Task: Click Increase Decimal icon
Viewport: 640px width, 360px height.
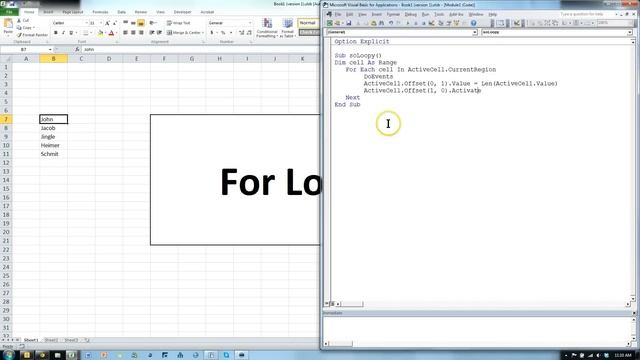Action: 242,33
